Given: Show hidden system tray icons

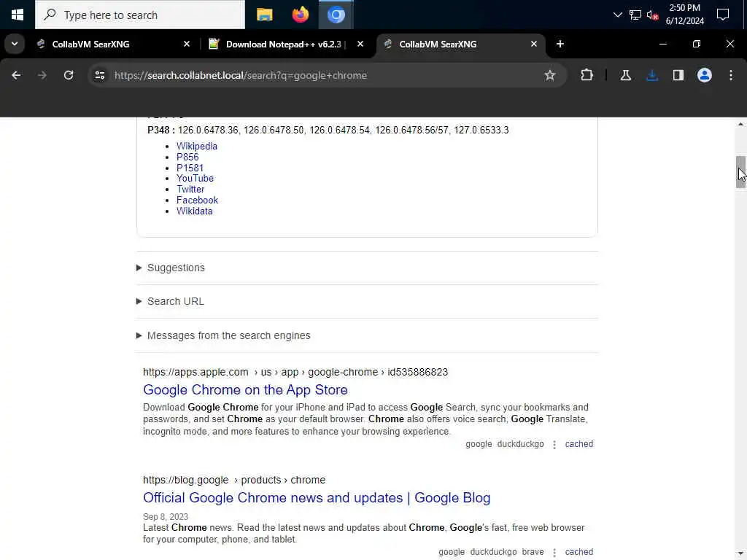Looking at the screenshot, I should [x=617, y=15].
